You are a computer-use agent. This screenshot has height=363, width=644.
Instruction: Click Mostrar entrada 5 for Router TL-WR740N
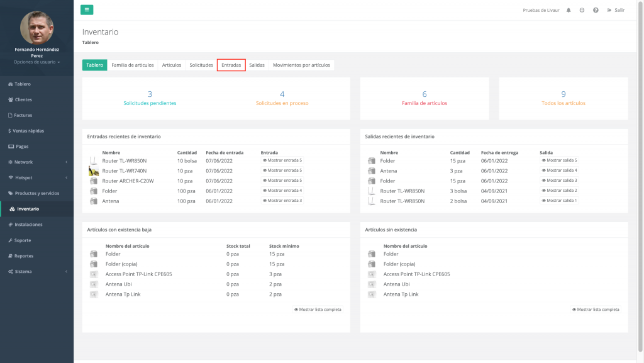(x=282, y=170)
